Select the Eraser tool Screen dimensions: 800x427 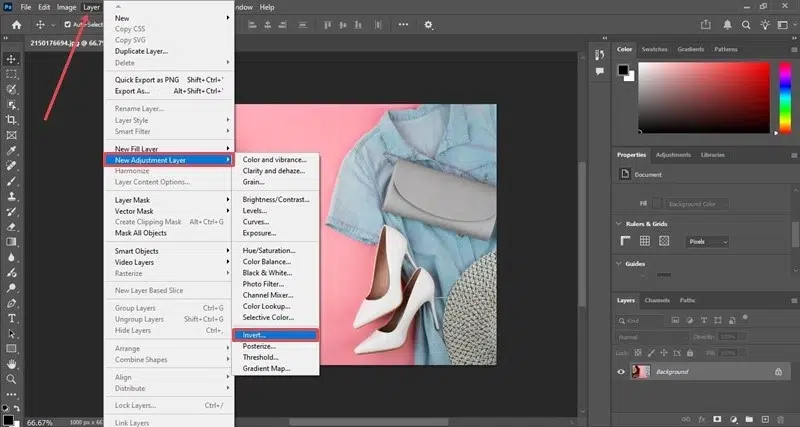tap(11, 227)
